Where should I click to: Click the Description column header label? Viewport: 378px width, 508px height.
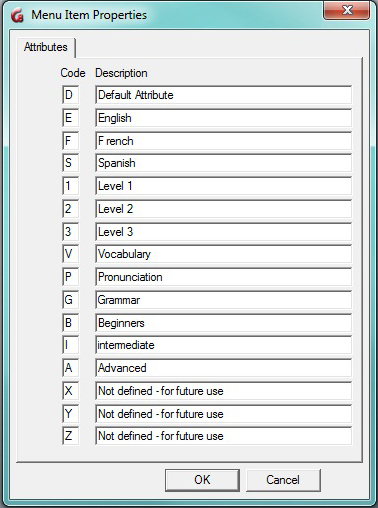[x=121, y=73]
